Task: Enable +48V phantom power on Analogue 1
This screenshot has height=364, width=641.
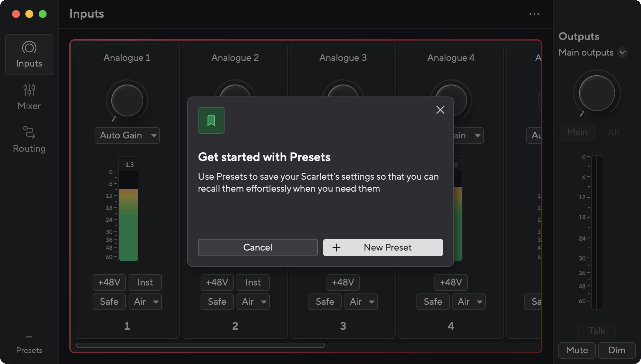Action: pos(109,282)
